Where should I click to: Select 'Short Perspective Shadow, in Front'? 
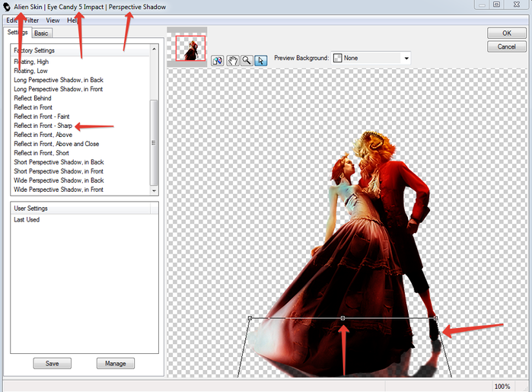59,171
